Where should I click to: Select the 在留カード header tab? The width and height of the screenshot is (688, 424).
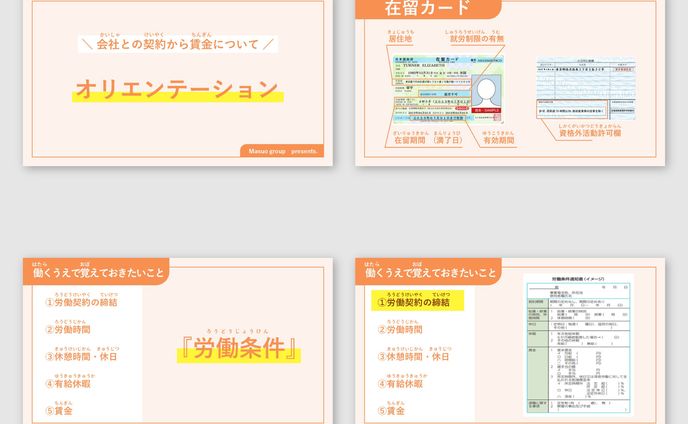[x=427, y=9]
